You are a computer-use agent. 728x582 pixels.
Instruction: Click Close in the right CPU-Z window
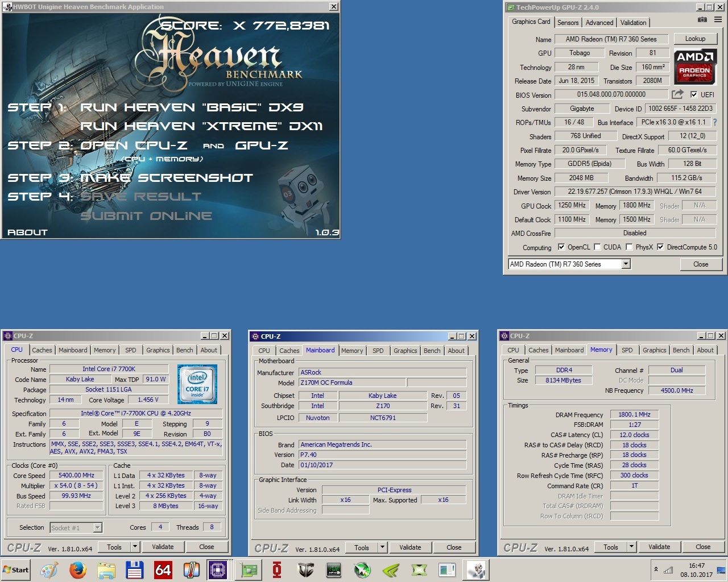click(x=703, y=547)
